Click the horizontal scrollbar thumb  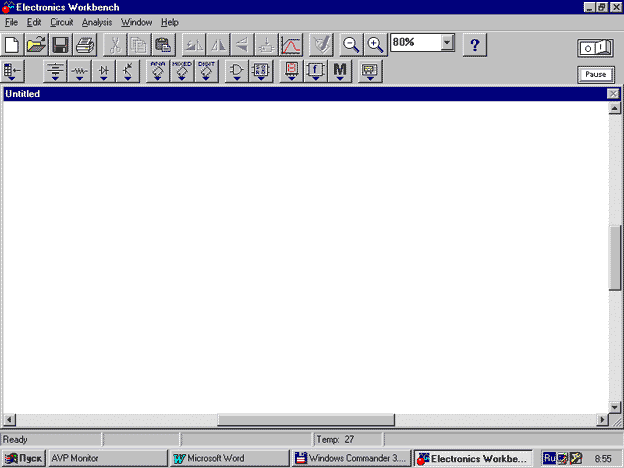(306, 419)
